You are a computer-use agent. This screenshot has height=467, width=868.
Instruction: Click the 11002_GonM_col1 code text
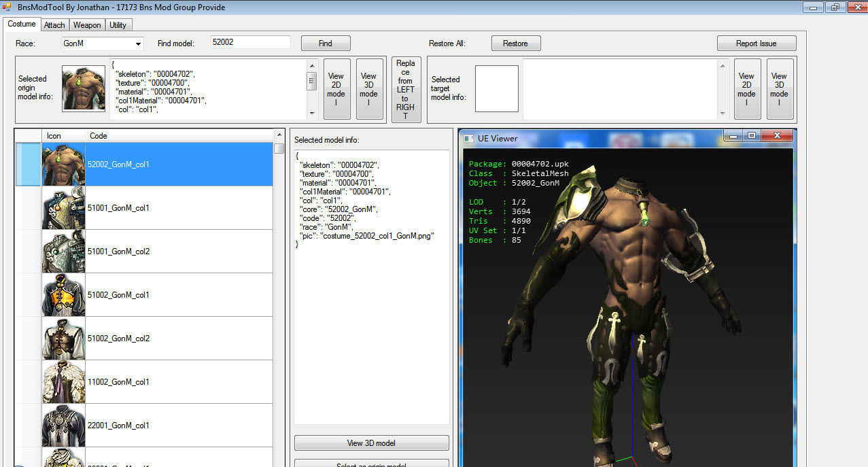click(118, 382)
